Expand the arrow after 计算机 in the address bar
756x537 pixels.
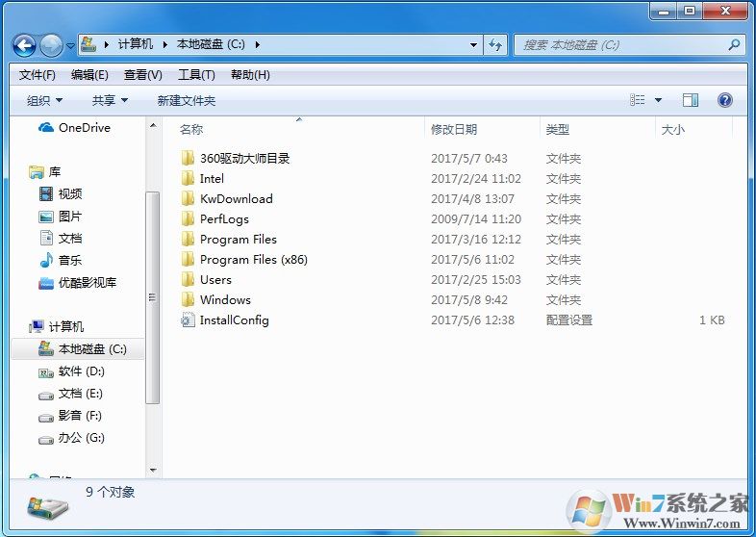pos(164,44)
